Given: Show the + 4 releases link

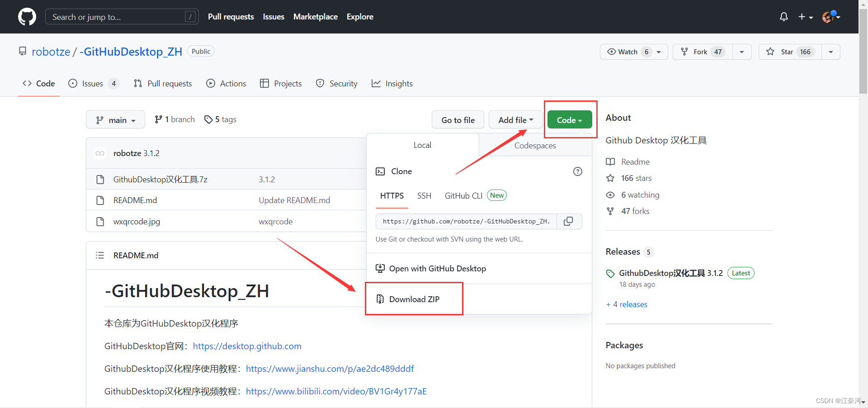Looking at the screenshot, I should click(627, 304).
